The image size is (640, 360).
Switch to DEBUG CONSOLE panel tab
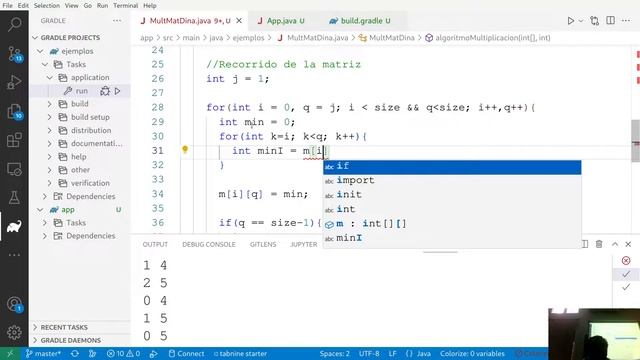point(209,244)
